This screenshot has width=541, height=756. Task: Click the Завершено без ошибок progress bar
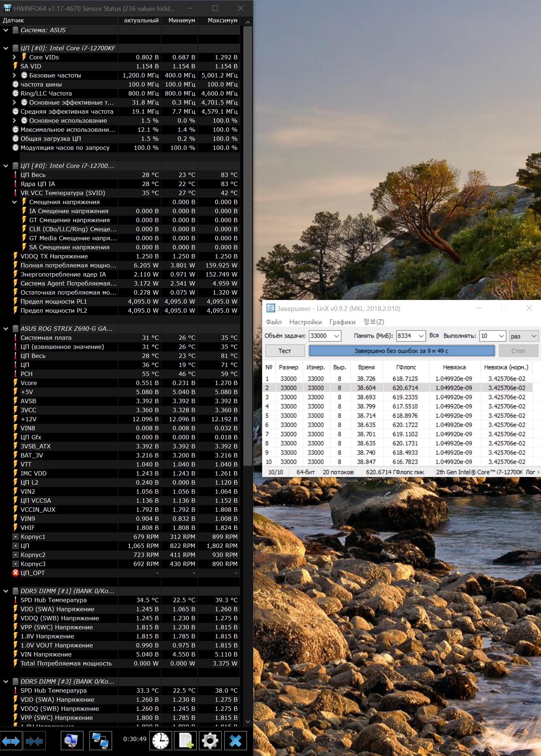401,351
